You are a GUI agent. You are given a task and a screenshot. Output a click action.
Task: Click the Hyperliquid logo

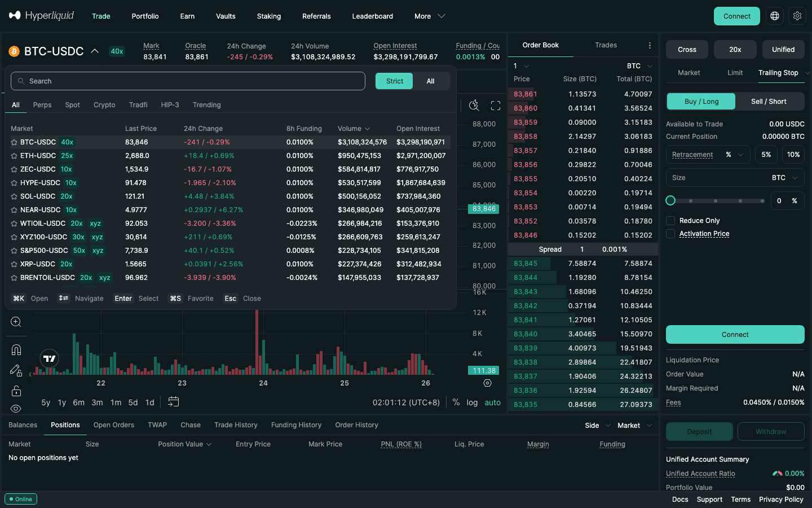pyautogui.click(x=41, y=16)
